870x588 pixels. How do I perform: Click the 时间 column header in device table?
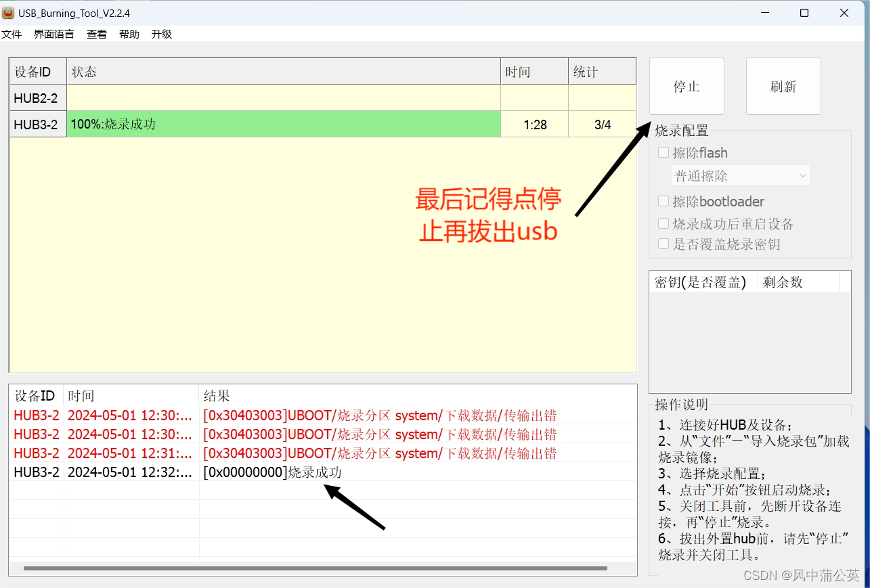click(535, 72)
